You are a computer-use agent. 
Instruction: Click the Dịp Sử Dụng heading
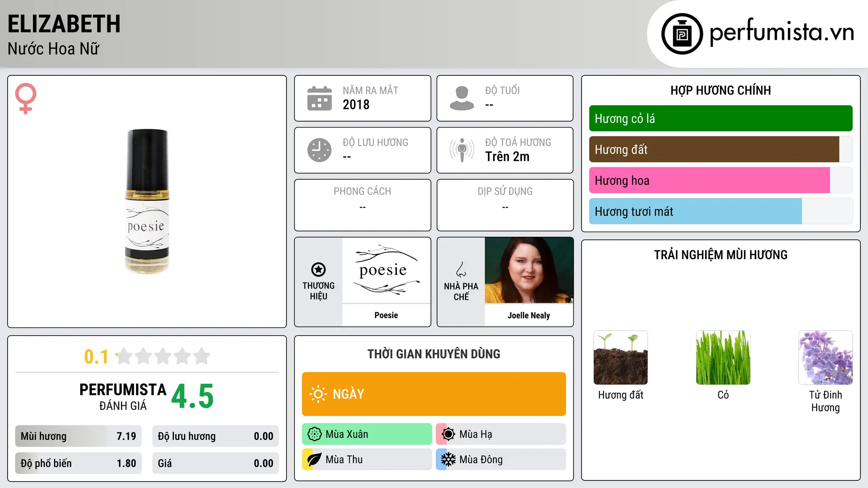pyautogui.click(x=505, y=191)
